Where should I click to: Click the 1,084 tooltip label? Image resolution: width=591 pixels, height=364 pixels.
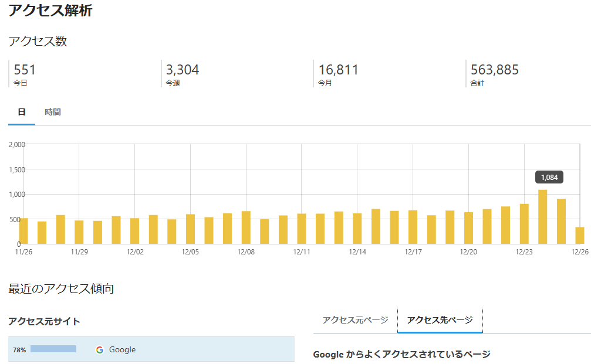pyautogui.click(x=549, y=177)
